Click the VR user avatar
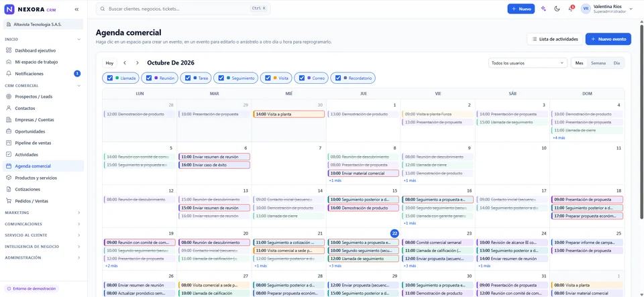This screenshot has height=297, width=644. pyautogui.click(x=586, y=9)
